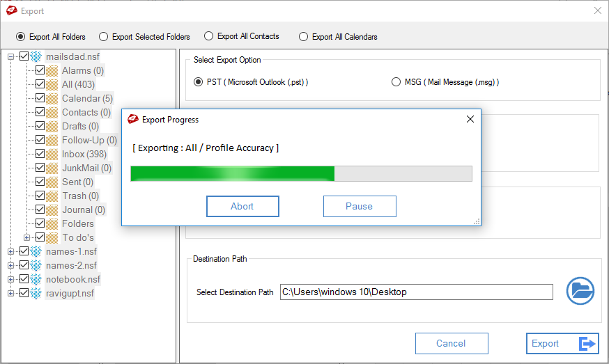609x364 pixels.
Task: Click the Calendar folder icon
Action: point(52,99)
